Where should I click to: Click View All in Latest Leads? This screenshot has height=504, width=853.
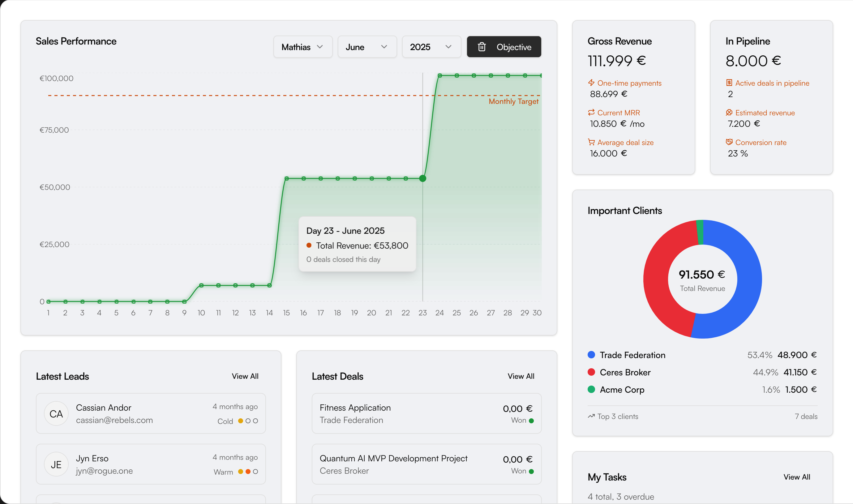(x=245, y=376)
